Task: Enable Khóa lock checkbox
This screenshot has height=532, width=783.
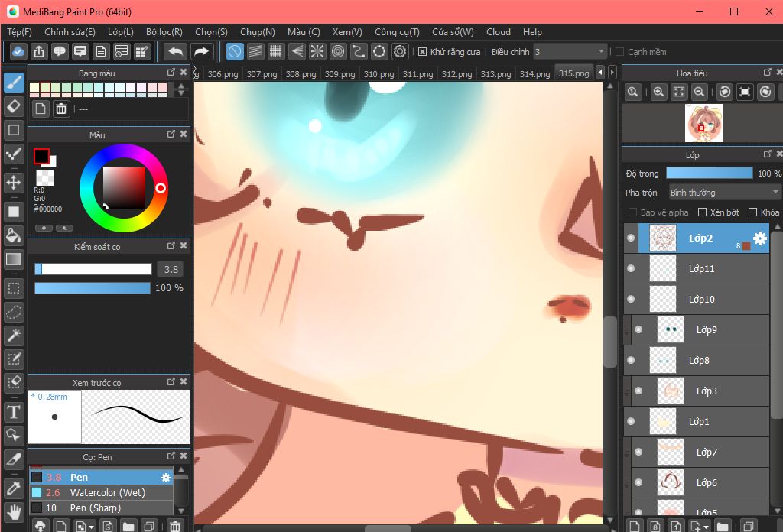Action: [x=753, y=212]
